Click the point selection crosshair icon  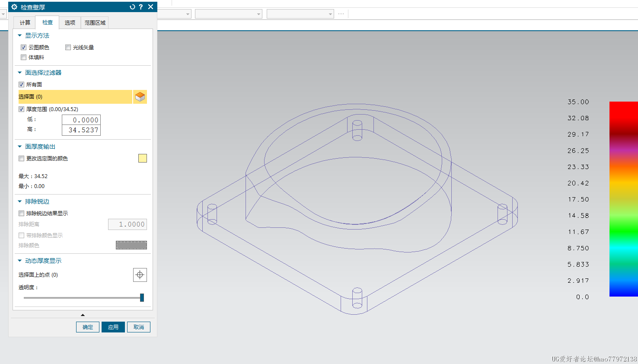click(140, 275)
